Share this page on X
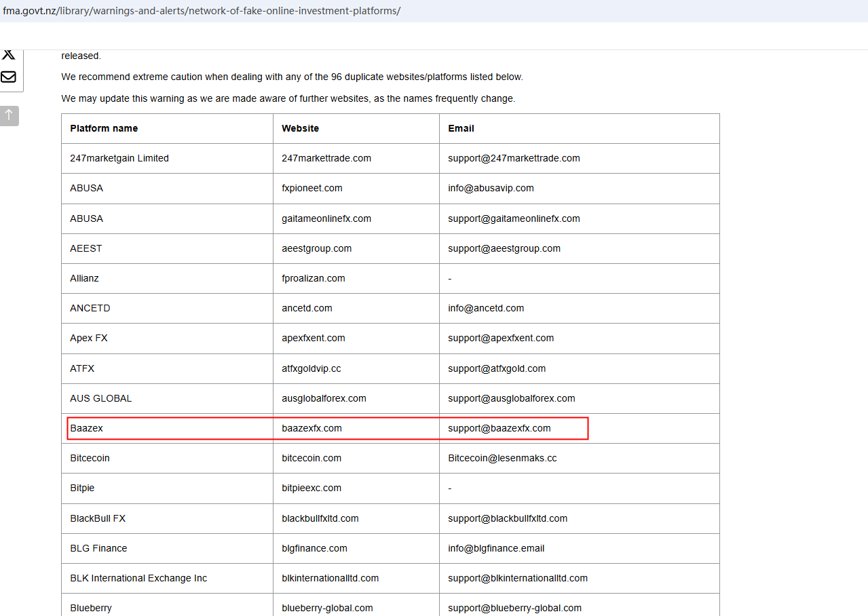The width and height of the screenshot is (868, 616). [9, 55]
